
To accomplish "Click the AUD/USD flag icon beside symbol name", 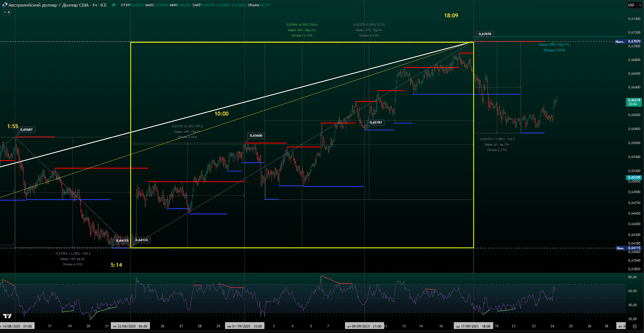I will 5,5.
